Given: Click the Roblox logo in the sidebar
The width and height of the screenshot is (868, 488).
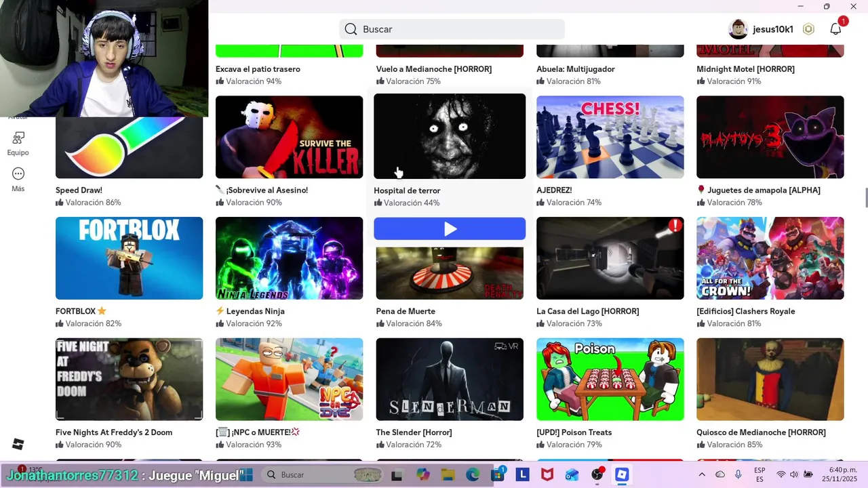Looking at the screenshot, I should (18, 444).
